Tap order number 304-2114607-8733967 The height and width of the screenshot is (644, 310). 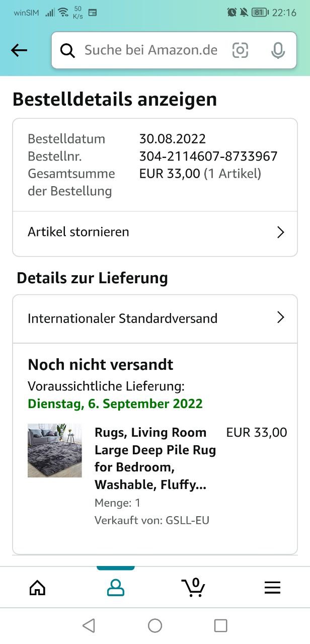pos(208,156)
